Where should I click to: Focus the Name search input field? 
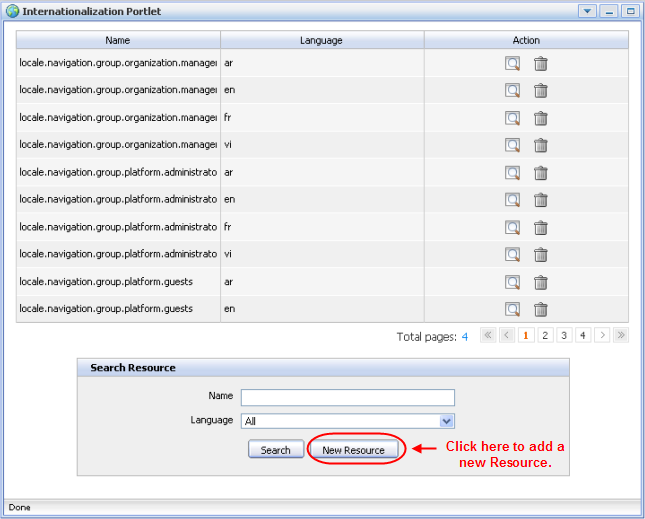pos(347,397)
